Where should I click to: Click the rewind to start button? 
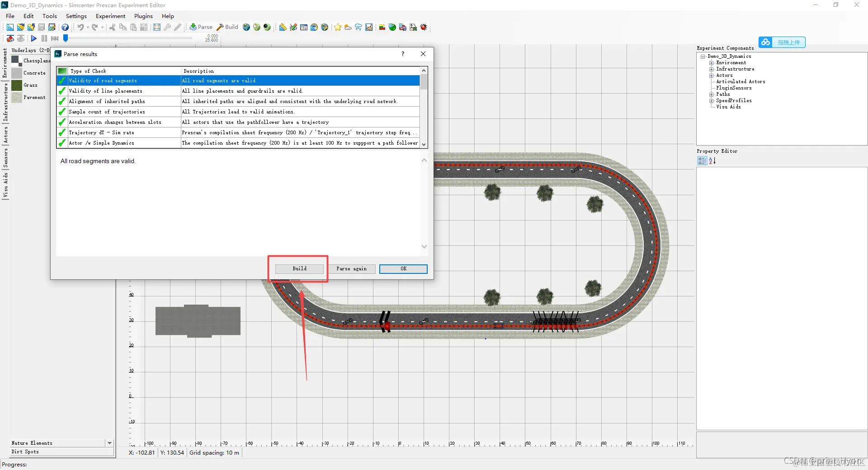point(55,38)
